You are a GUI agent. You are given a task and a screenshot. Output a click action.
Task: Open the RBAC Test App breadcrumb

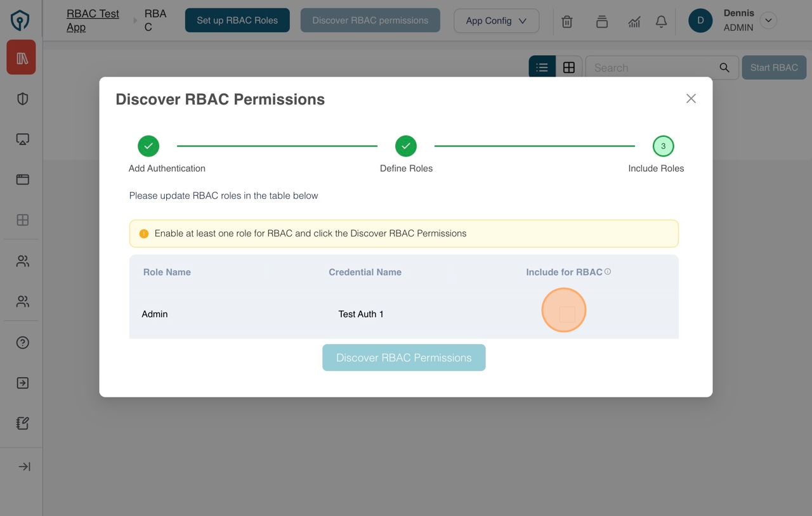92,20
